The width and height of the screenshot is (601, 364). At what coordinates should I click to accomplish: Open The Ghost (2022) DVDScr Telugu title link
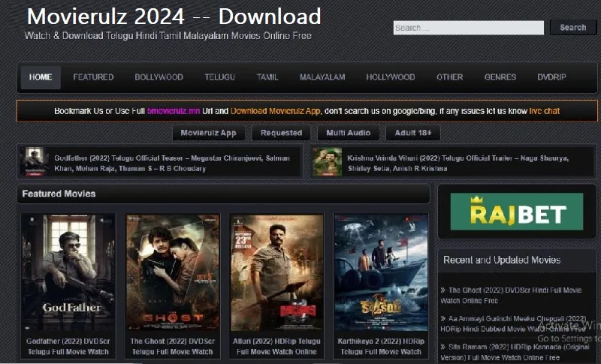click(173, 347)
